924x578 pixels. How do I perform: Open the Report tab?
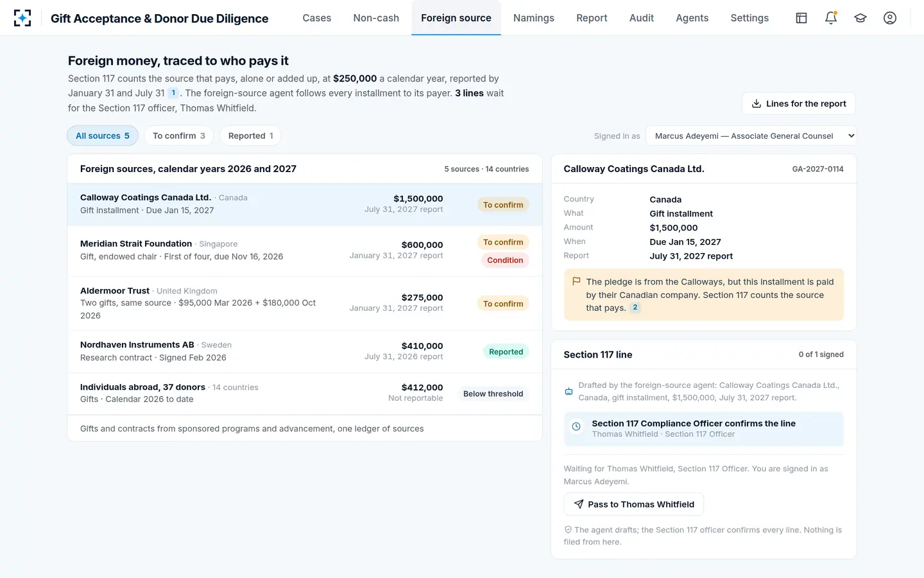coord(592,18)
